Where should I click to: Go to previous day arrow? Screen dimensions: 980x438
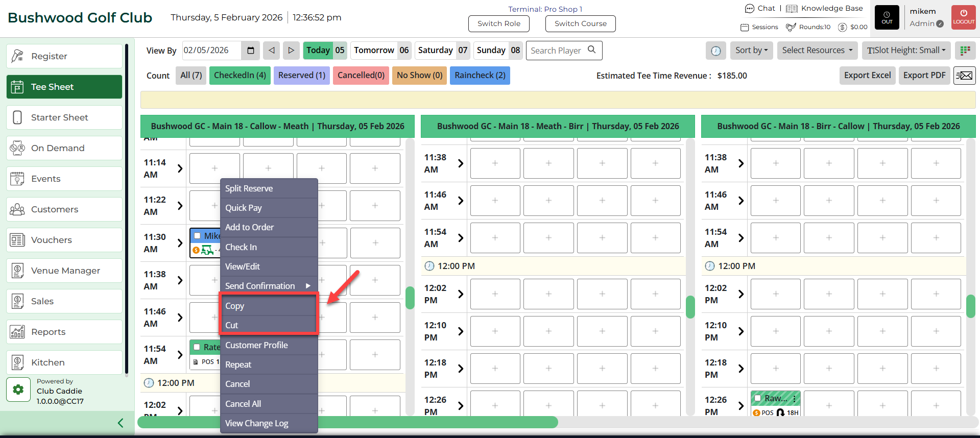coord(272,50)
